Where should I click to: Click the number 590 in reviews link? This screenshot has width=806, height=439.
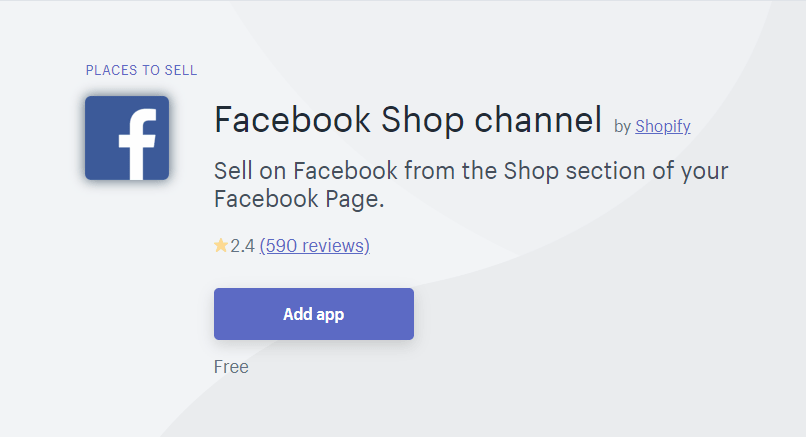tap(281, 246)
